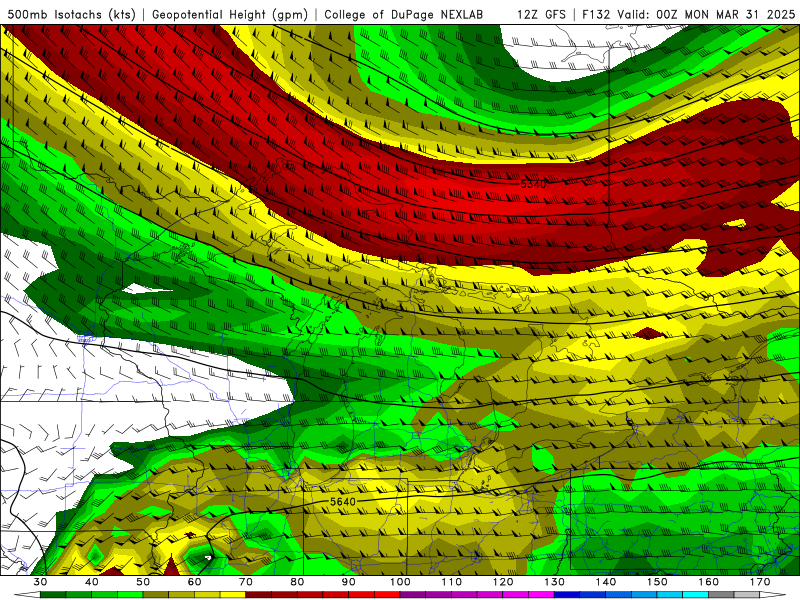Click the 130 value on the color scale
Screen dimensions: 800x600
[555, 582]
